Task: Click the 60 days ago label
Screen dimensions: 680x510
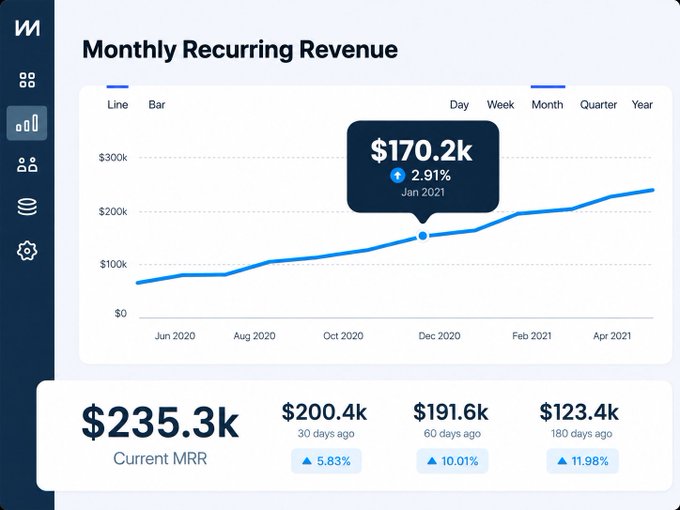Action: (x=452, y=434)
